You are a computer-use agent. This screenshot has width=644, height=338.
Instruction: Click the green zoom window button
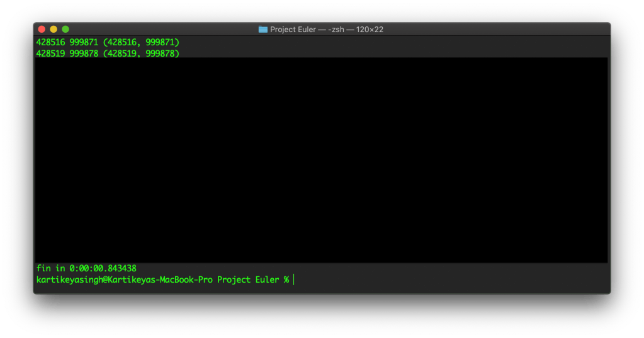tap(65, 29)
